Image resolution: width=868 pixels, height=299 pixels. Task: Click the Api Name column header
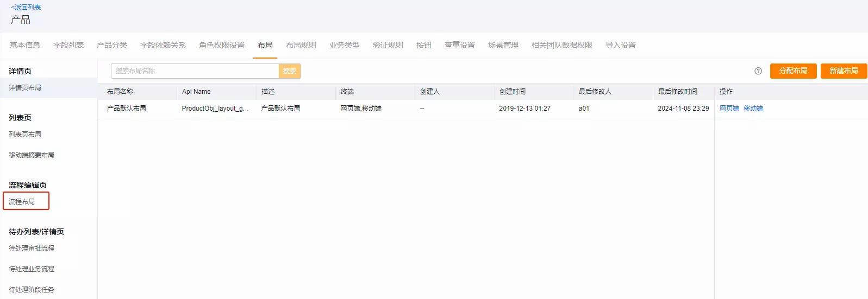tap(196, 92)
